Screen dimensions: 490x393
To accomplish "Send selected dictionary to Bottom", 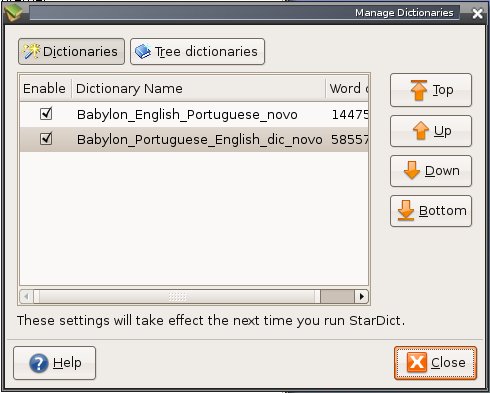I will (x=431, y=211).
